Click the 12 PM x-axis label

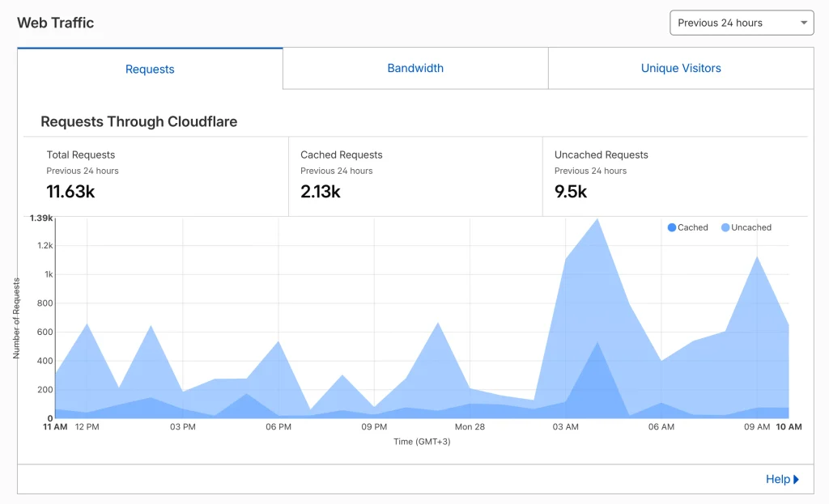coord(87,427)
